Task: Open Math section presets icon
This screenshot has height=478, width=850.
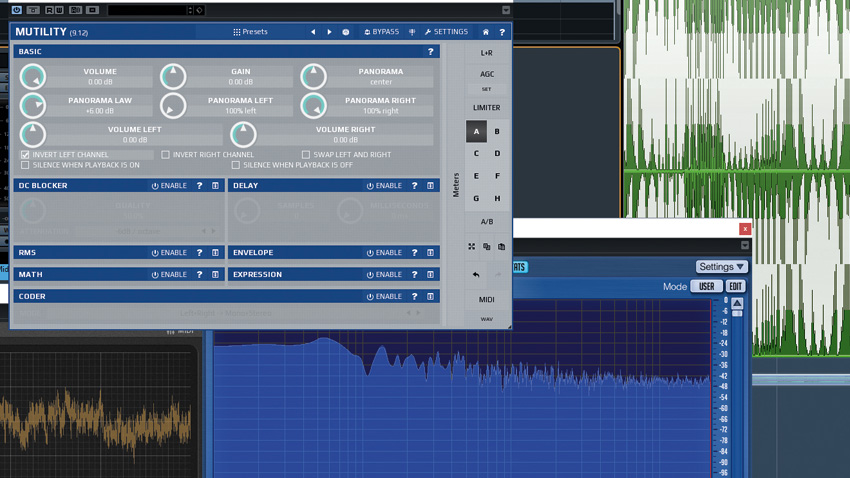Action: pyautogui.click(x=215, y=274)
